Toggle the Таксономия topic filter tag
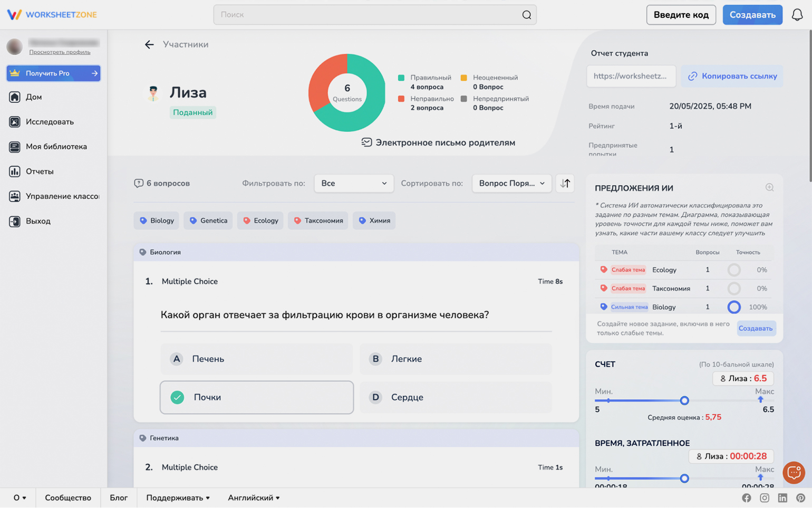812x508 pixels. (x=318, y=221)
